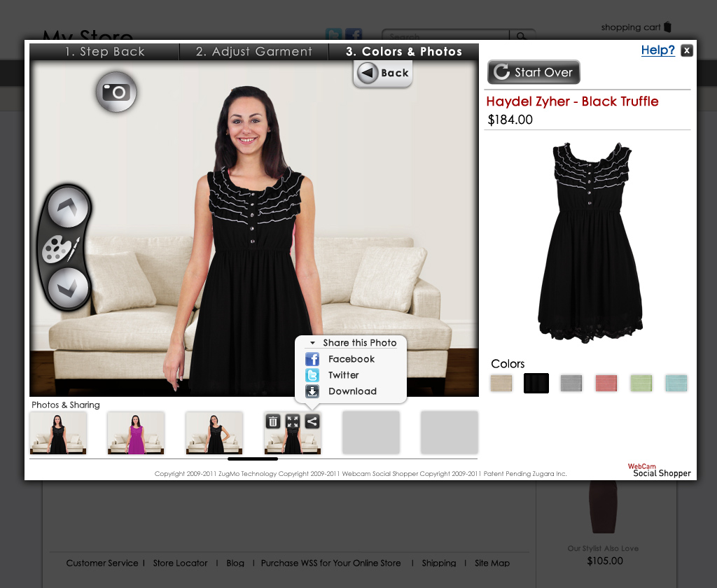Click the $105.00 recommended item price
Viewport: 717px width, 588px height.
coord(605,561)
